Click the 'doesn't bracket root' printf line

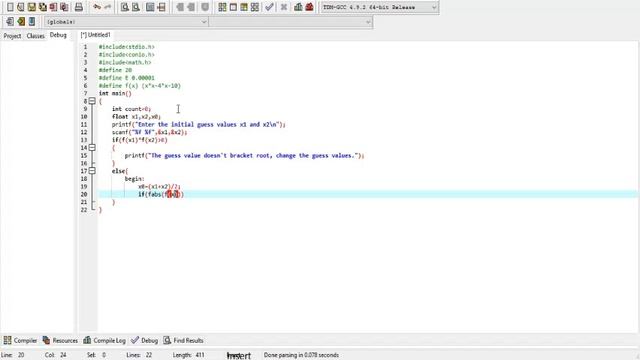pyautogui.click(x=244, y=156)
